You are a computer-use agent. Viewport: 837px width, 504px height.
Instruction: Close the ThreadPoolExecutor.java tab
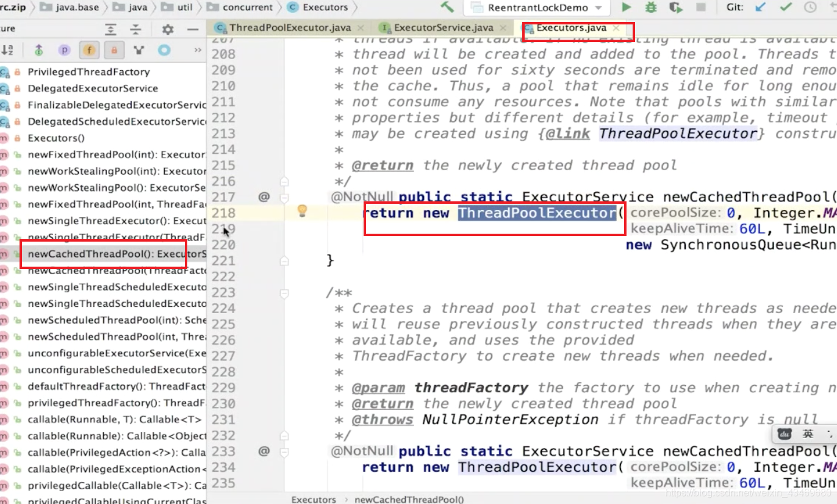(360, 28)
